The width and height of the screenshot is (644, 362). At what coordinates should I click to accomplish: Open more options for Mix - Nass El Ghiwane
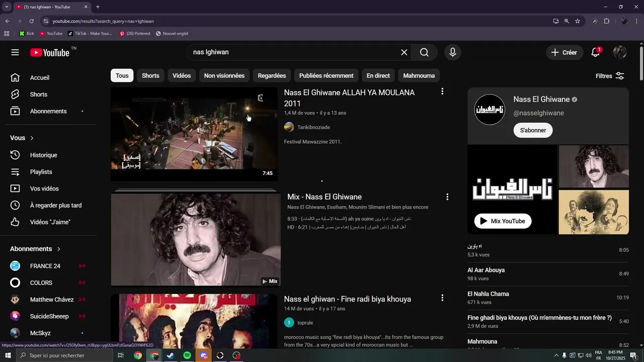[447, 197]
